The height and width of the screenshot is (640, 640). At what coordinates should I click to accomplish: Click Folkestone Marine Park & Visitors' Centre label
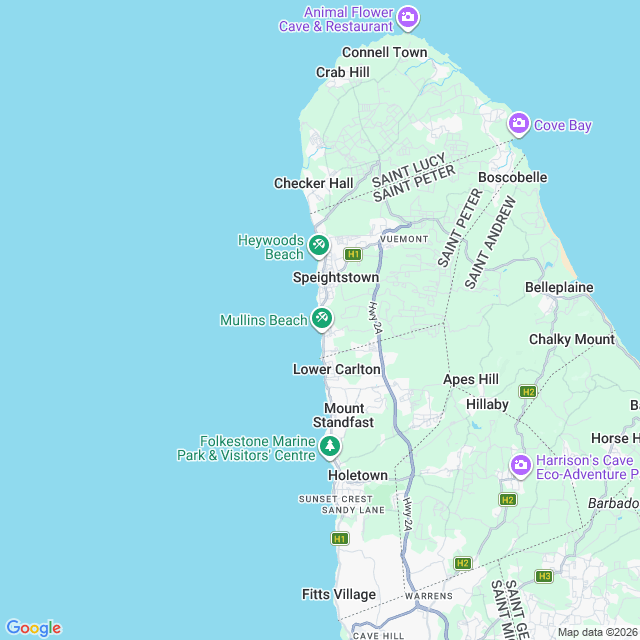pos(246,448)
